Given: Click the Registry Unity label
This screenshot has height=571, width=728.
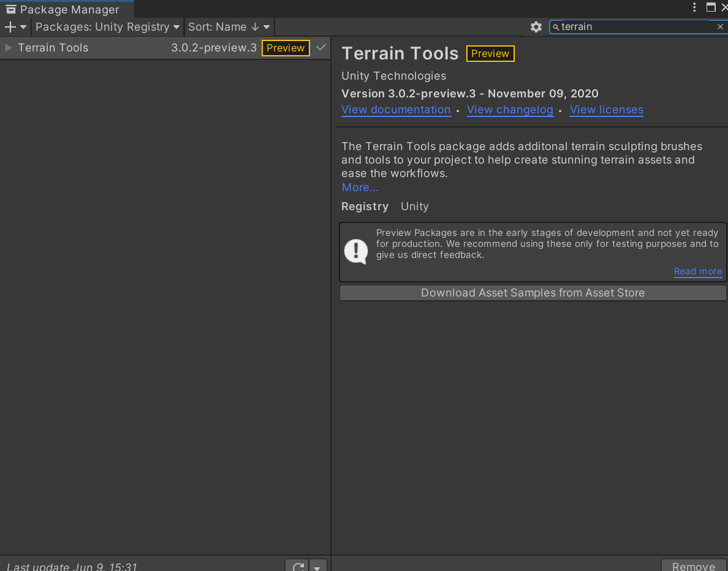Looking at the screenshot, I should coord(385,206).
